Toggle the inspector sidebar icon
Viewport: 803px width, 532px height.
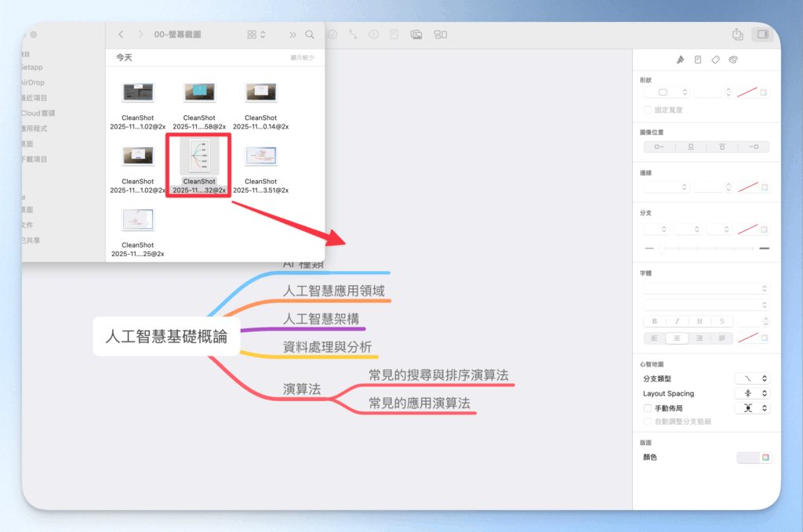(x=761, y=35)
